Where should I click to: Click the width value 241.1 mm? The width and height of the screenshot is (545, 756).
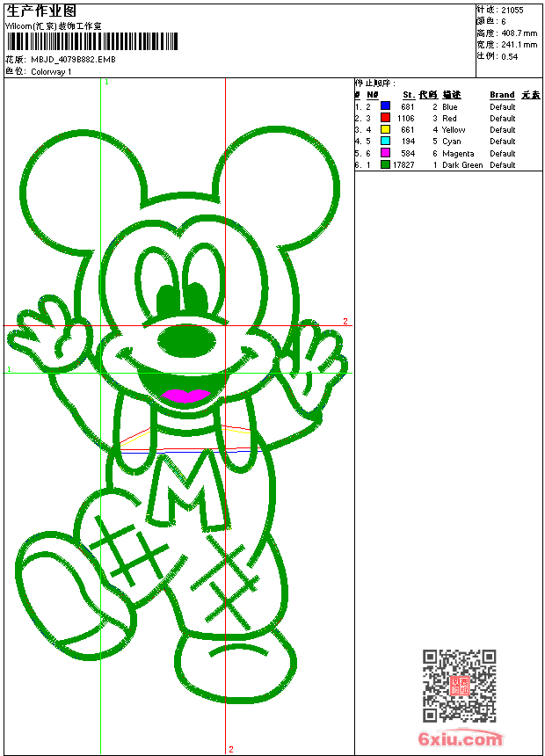point(519,45)
